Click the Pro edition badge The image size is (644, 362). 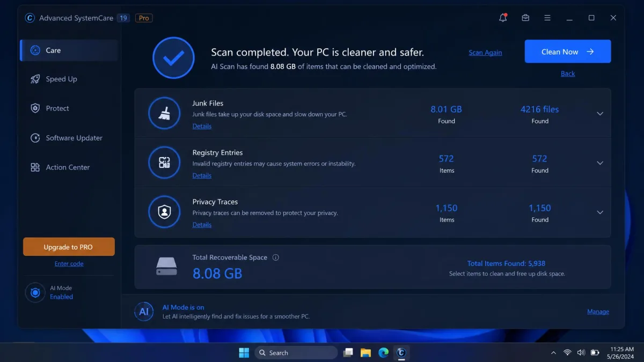[144, 18]
